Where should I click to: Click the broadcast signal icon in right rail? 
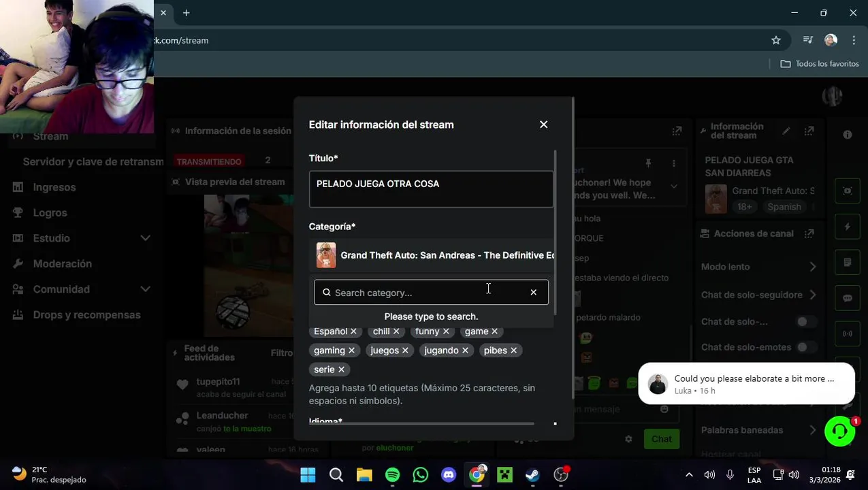(848, 333)
